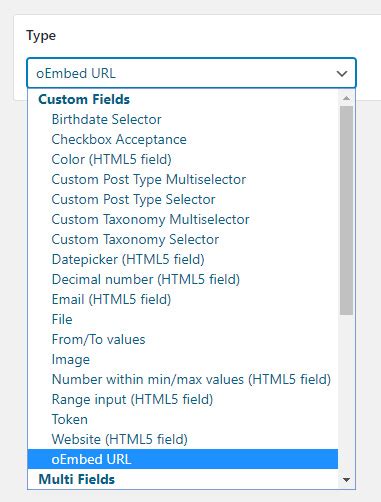Pick Custom Taxonomy Selector option
This screenshot has width=381, height=502.
coord(183,239)
